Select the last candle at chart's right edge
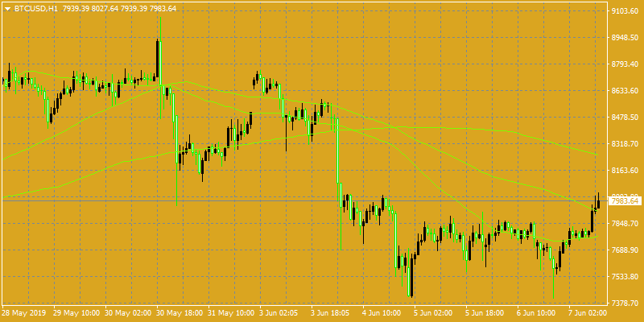Screen dimensions: 644x322 598,200
